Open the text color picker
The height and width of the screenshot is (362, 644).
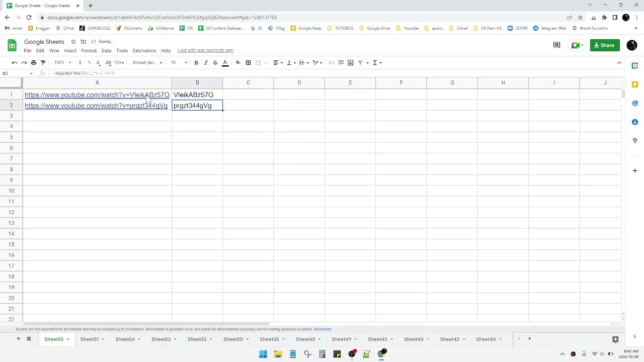coord(225,63)
